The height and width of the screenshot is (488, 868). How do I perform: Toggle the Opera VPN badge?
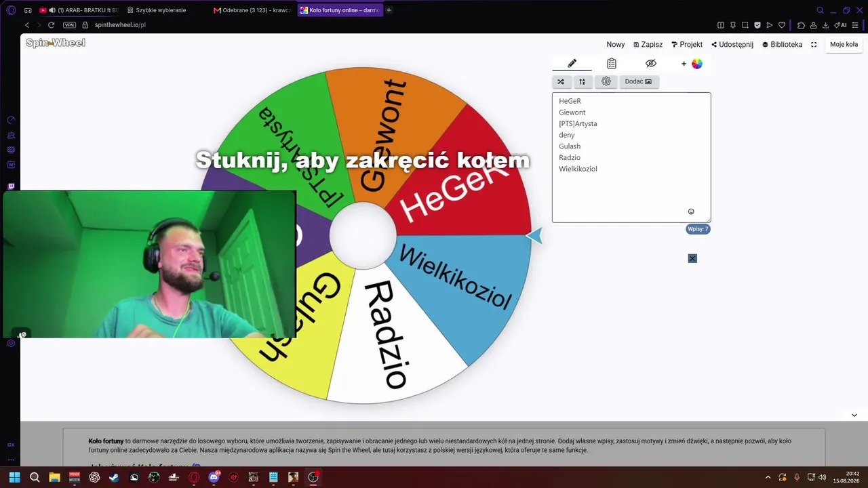pos(69,25)
